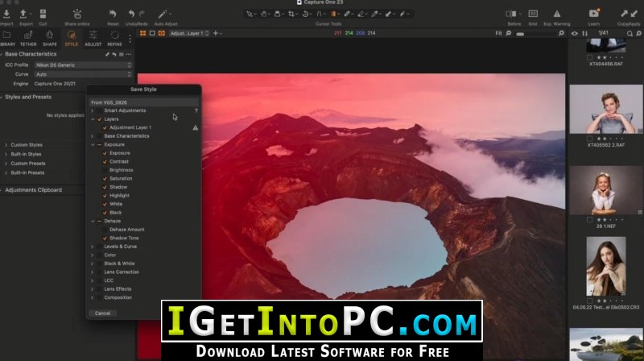This screenshot has width=644, height=361.
Task: Click the "From VGS_0826" style source field
Action: click(x=144, y=102)
